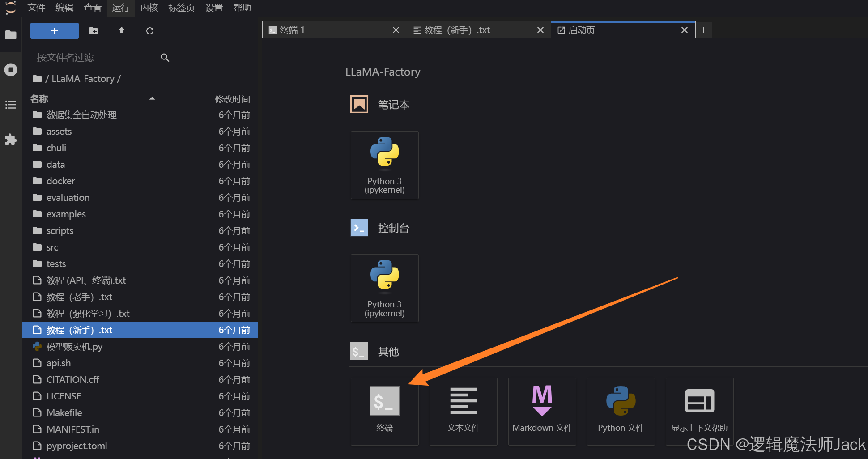Open the file browser sidebar icon
The width and height of the screenshot is (868, 459).
coord(11,35)
